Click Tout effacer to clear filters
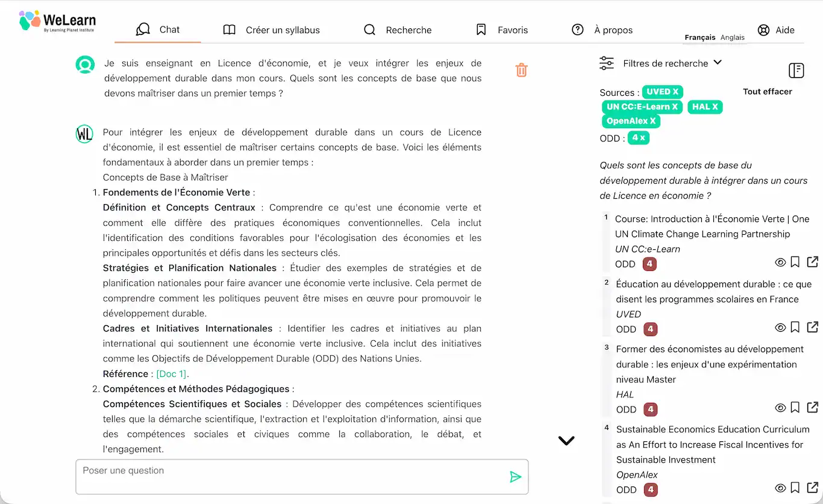823x504 pixels. [x=767, y=92]
